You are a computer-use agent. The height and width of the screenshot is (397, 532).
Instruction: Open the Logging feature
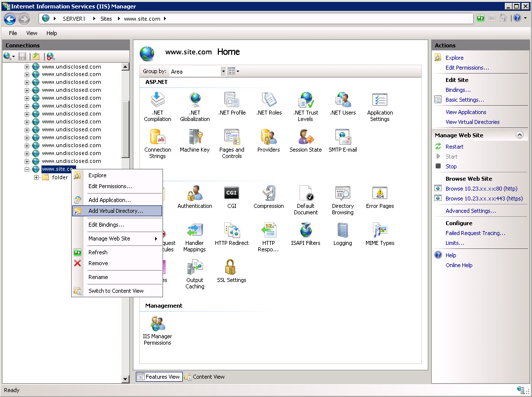coord(343,234)
